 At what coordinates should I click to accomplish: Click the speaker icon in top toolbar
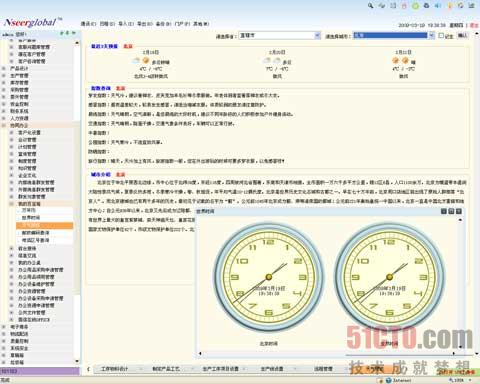[x=438, y=6]
